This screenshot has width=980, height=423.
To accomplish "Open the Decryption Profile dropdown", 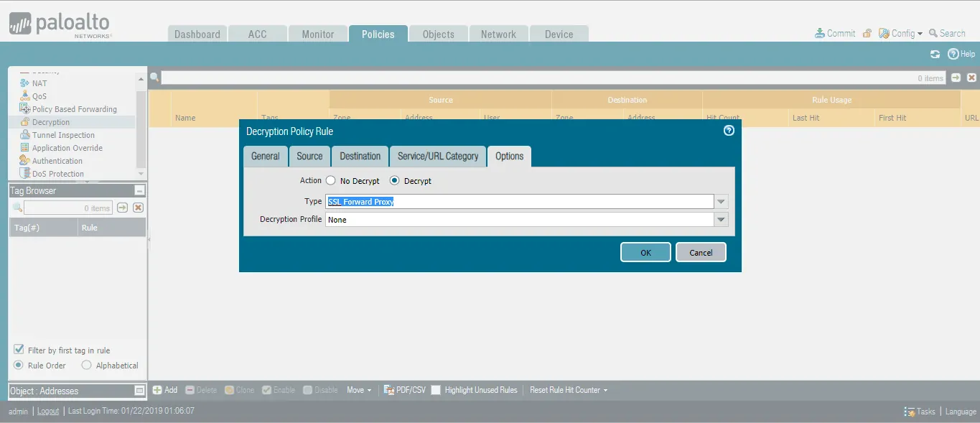I will click(x=722, y=220).
